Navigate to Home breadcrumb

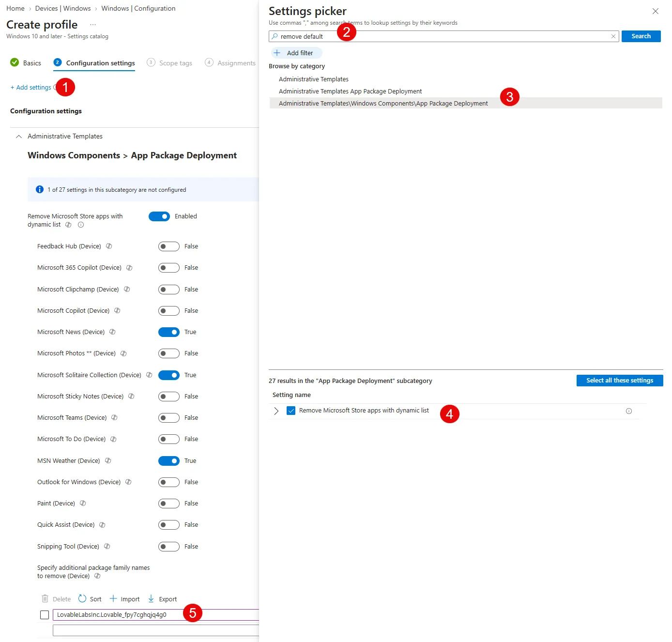(x=15, y=9)
